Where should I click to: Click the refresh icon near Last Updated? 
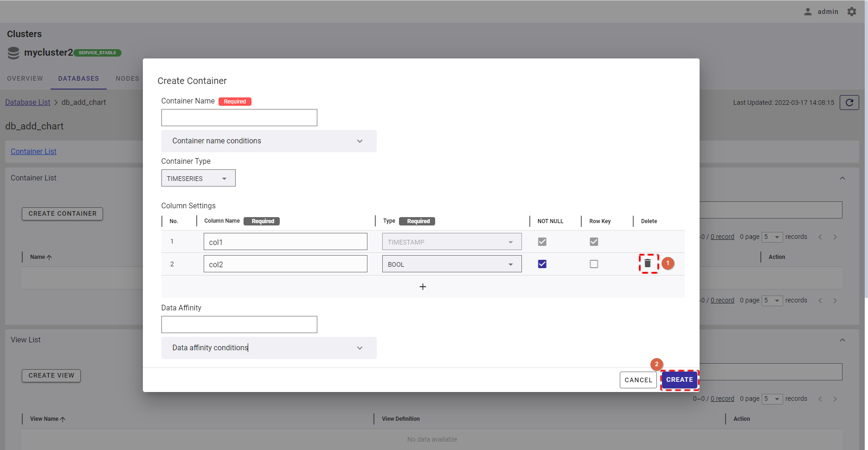tap(849, 103)
